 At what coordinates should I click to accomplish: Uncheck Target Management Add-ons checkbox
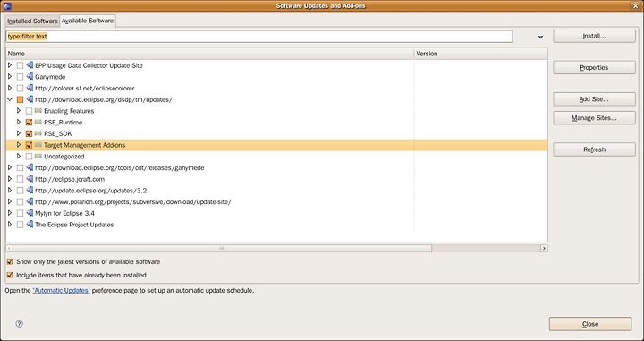[29, 145]
